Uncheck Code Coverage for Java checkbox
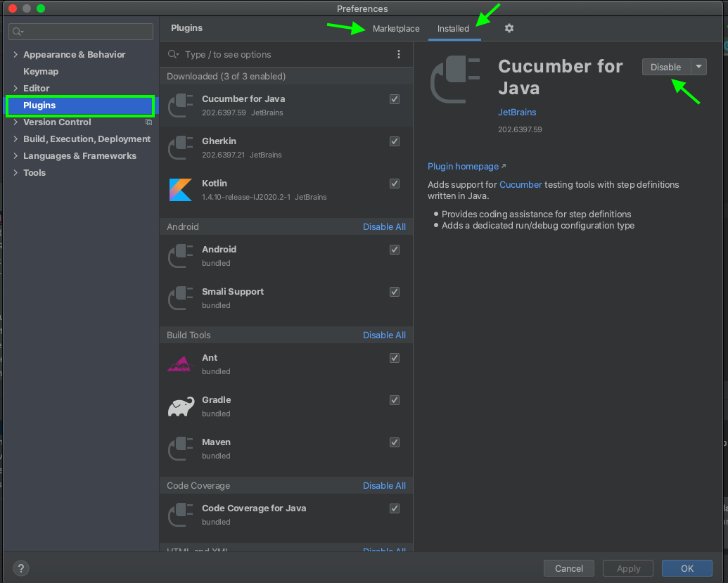 (395, 508)
